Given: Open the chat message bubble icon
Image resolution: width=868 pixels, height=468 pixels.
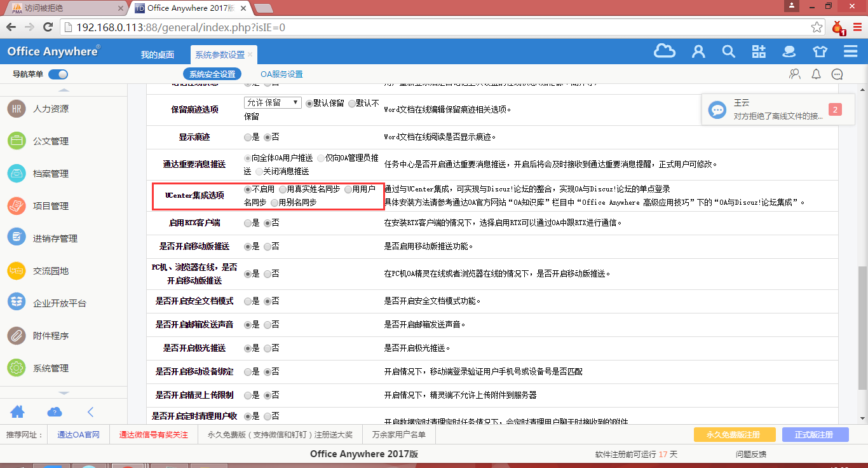Looking at the screenshot, I should 837,74.
